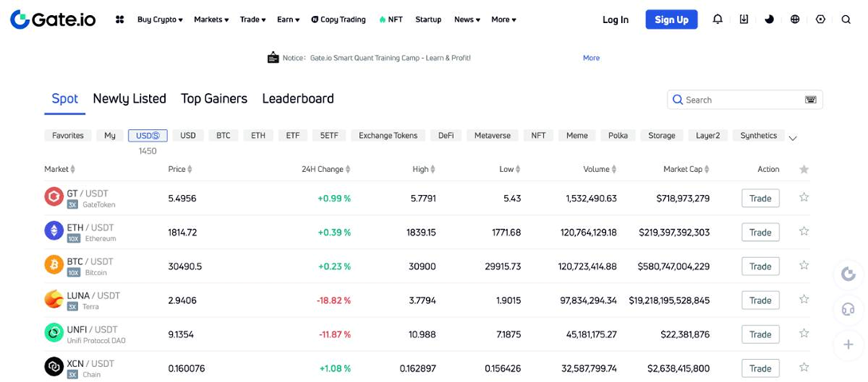Click the Ethereum coin icon
The width and height of the screenshot is (868, 382).
pos(54,231)
